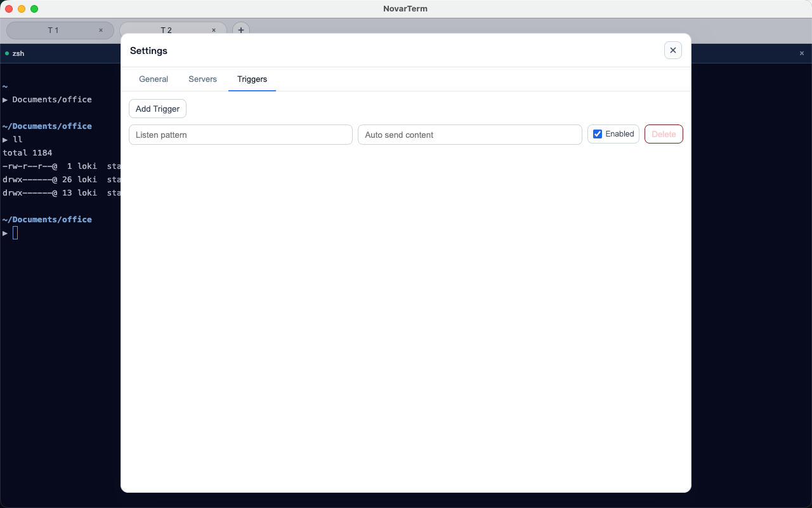The image size is (812, 508).
Task: Click the green status dot beside zsh
Action: pyautogui.click(x=6, y=53)
